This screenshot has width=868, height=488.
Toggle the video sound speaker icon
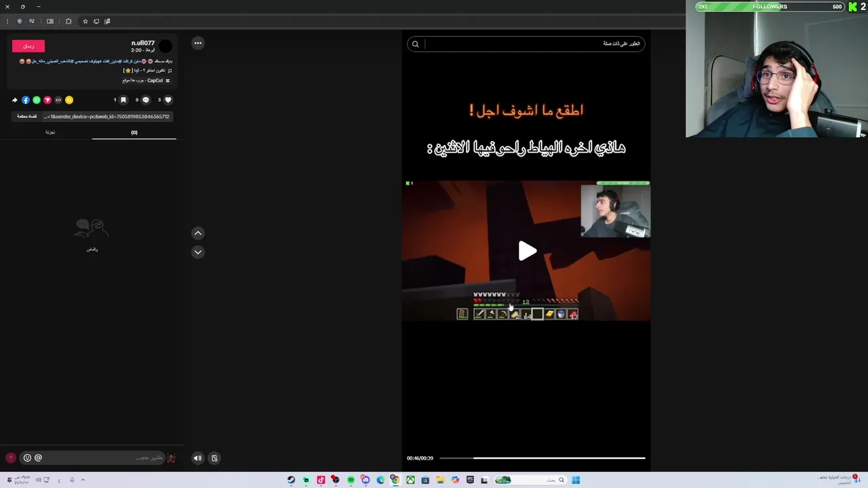197,458
